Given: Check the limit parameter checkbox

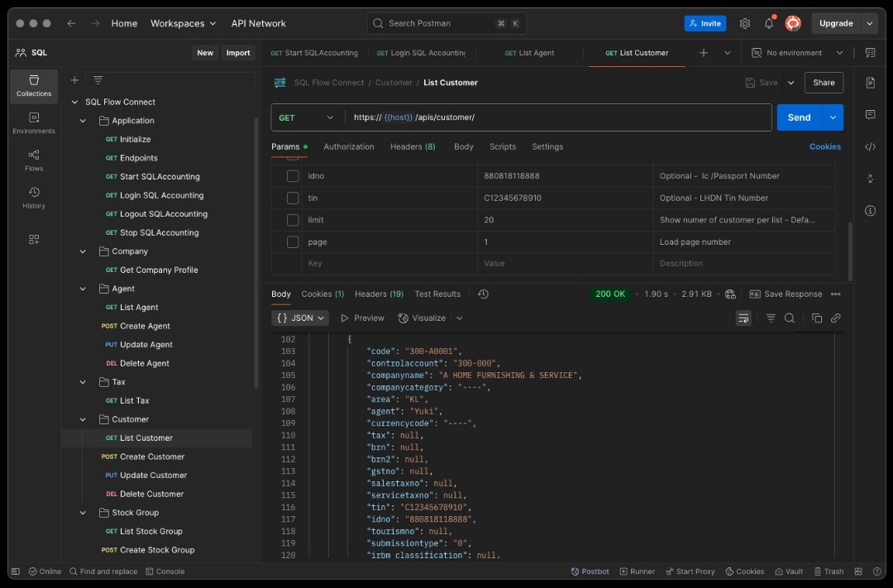Looking at the screenshot, I should [293, 220].
